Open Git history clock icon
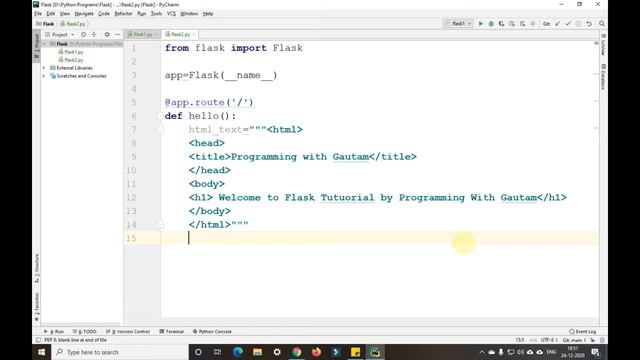The image size is (640, 360). [x=578, y=24]
